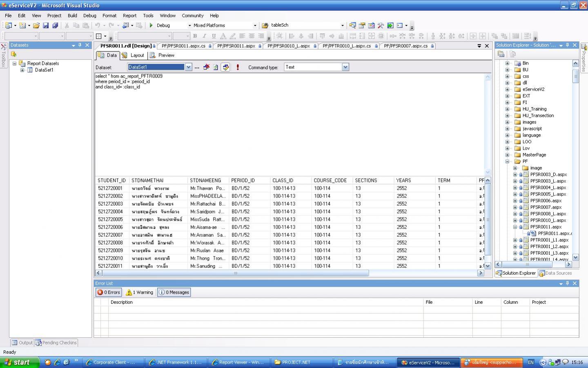Toggle the generic query designer icon

pyautogui.click(x=225, y=67)
